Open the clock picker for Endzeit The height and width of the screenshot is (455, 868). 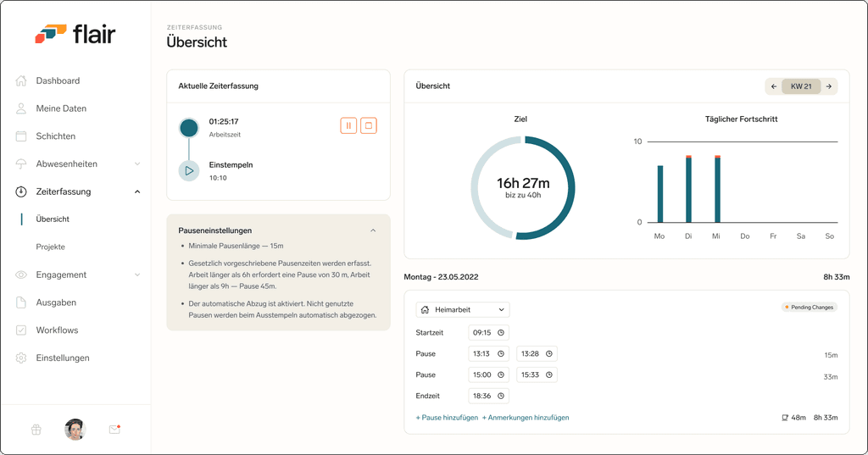(501, 396)
